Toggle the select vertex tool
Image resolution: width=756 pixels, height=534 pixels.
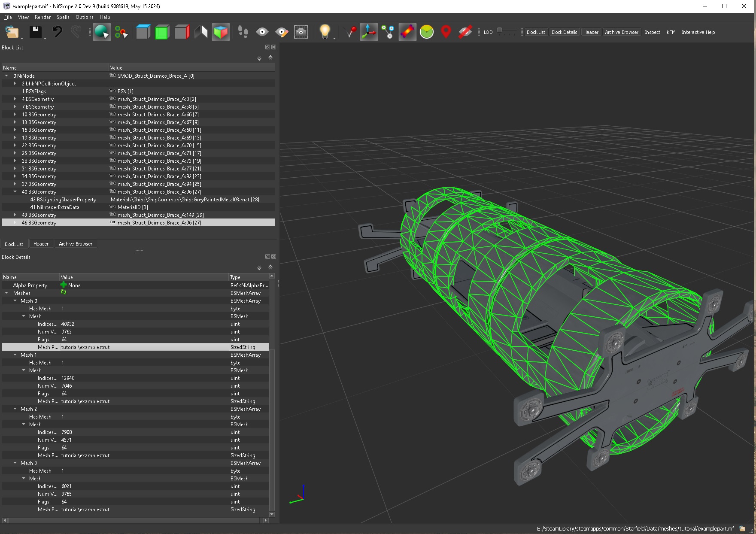click(121, 32)
